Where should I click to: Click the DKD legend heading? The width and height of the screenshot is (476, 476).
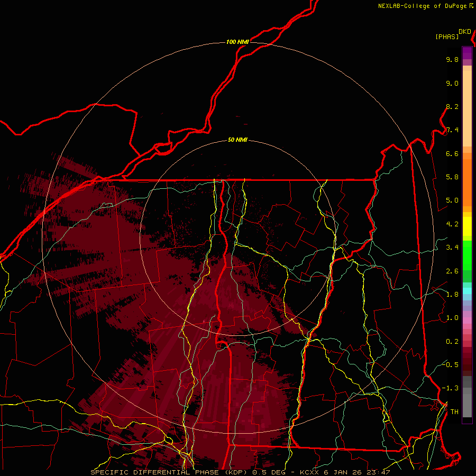pyautogui.click(x=465, y=32)
